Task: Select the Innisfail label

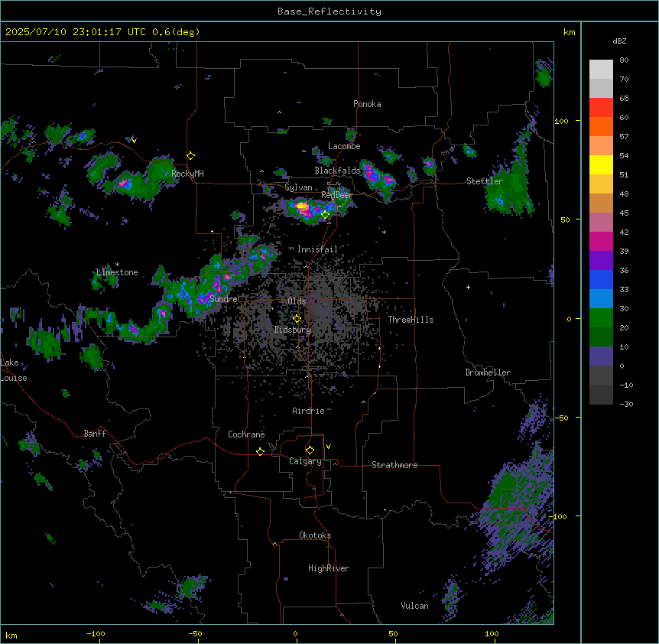Action: tap(317, 249)
